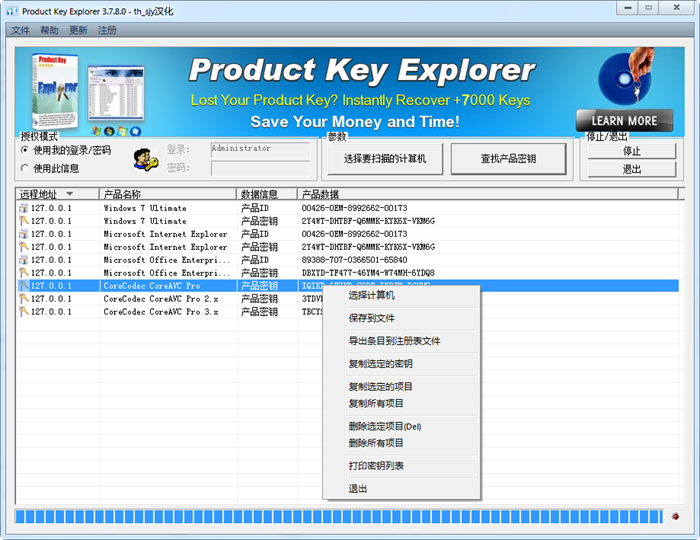Choose 复制选定的项目 in context menu
This screenshot has height=540, width=700.
pos(401,386)
